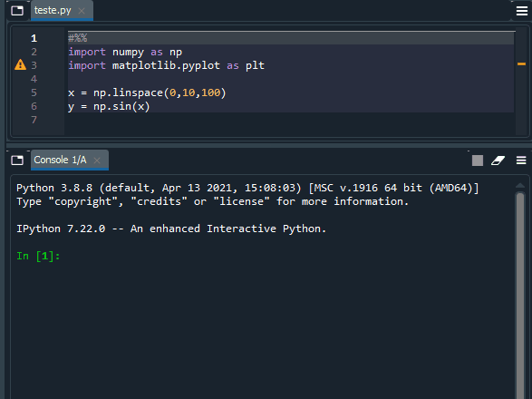Close the Console 1/A tab

tap(97, 161)
